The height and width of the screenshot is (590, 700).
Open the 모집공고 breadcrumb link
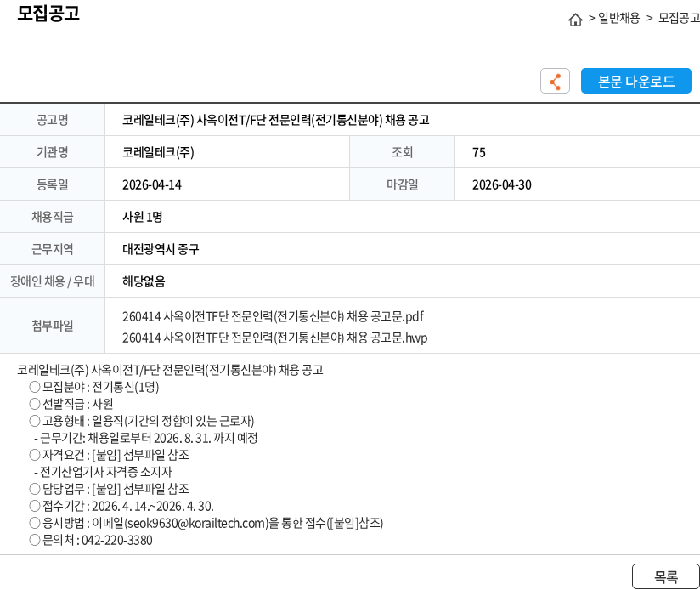679,18
